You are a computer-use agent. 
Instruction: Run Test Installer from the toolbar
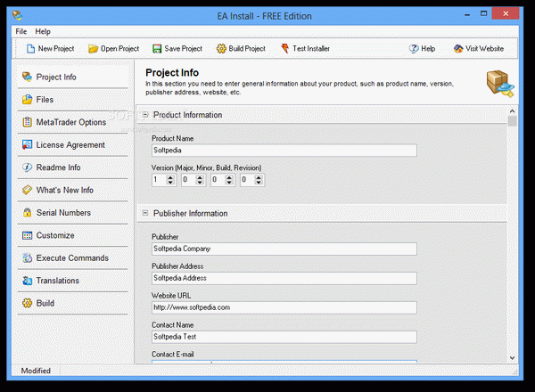click(285, 49)
